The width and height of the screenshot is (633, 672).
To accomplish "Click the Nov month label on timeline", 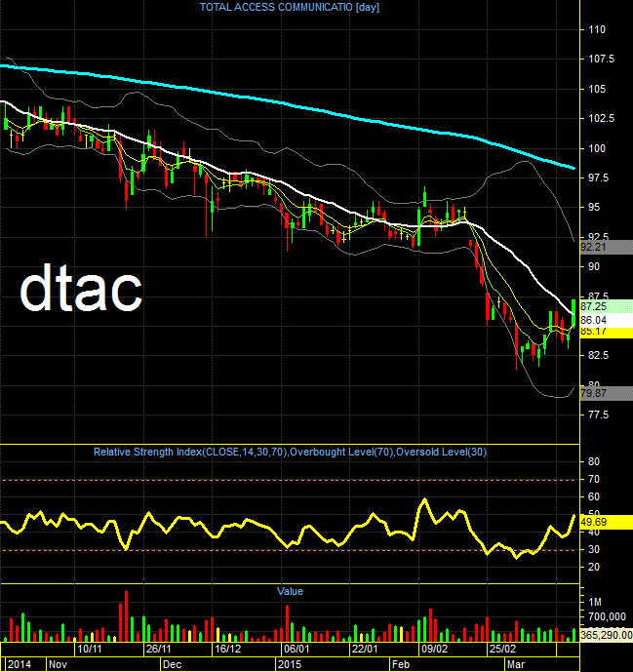I will click(58, 664).
